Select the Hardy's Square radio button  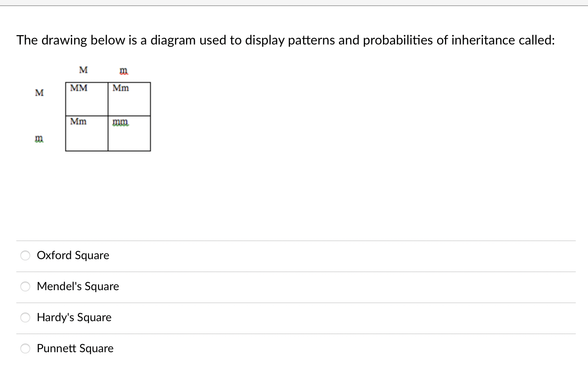(x=25, y=317)
